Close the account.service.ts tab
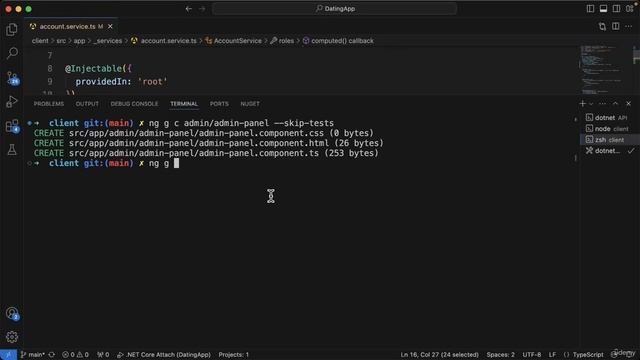This screenshot has width=640, height=360. pos(110,27)
